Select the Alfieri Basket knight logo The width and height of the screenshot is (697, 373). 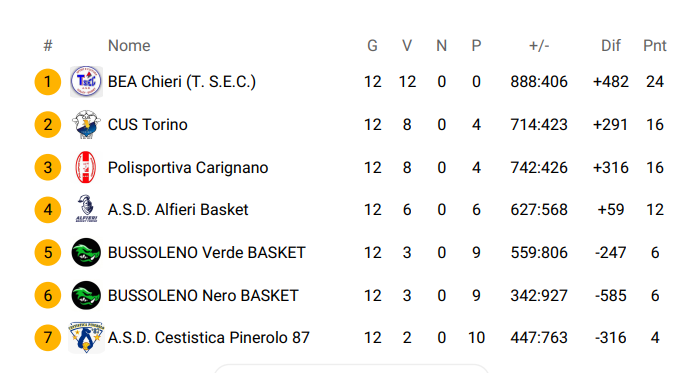87,209
